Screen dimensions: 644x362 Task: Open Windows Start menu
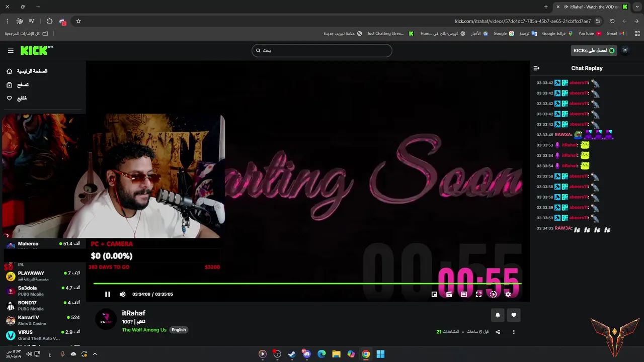380,354
